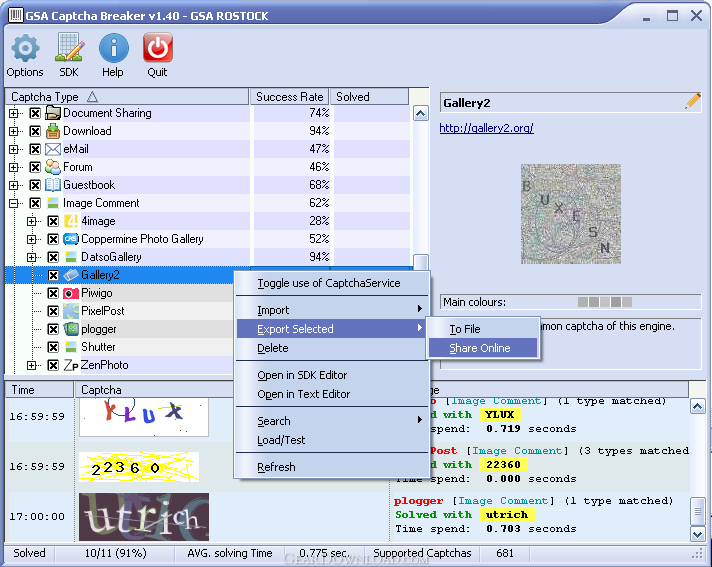Click the last Main colours swatch
Screen dimensions: 712x567
627,302
